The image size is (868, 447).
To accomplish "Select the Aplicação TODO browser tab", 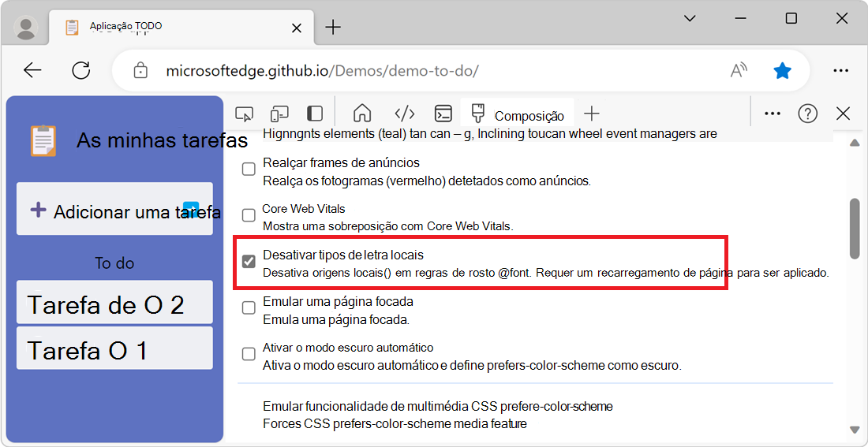I will coord(183,27).
